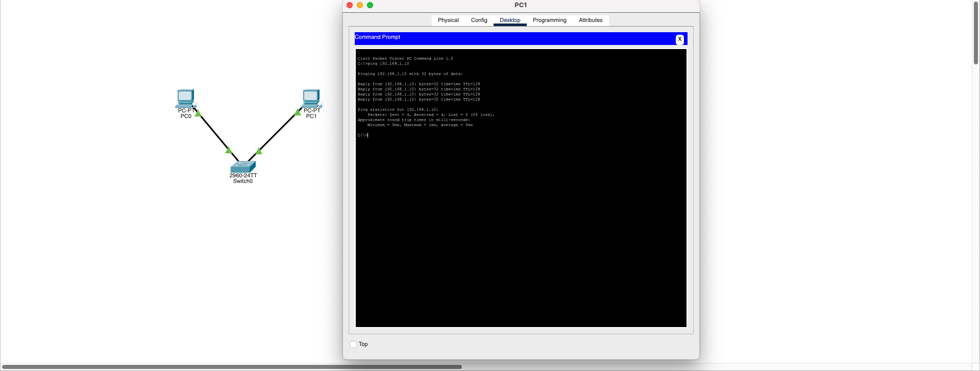Open the Programming tab

point(550,20)
